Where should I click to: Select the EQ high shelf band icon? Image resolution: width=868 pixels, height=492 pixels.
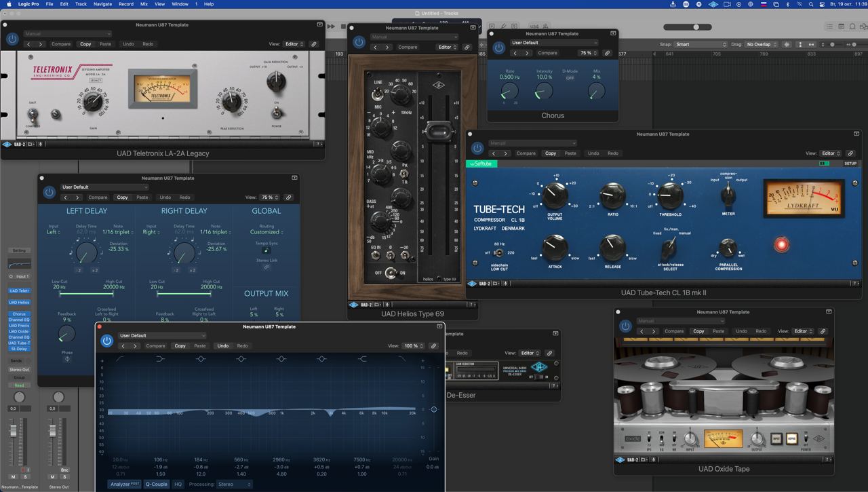click(362, 359)
